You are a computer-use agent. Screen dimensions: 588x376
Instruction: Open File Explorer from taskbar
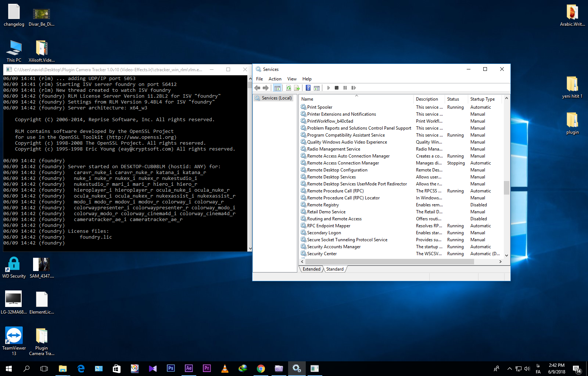[x=63, y=369]
